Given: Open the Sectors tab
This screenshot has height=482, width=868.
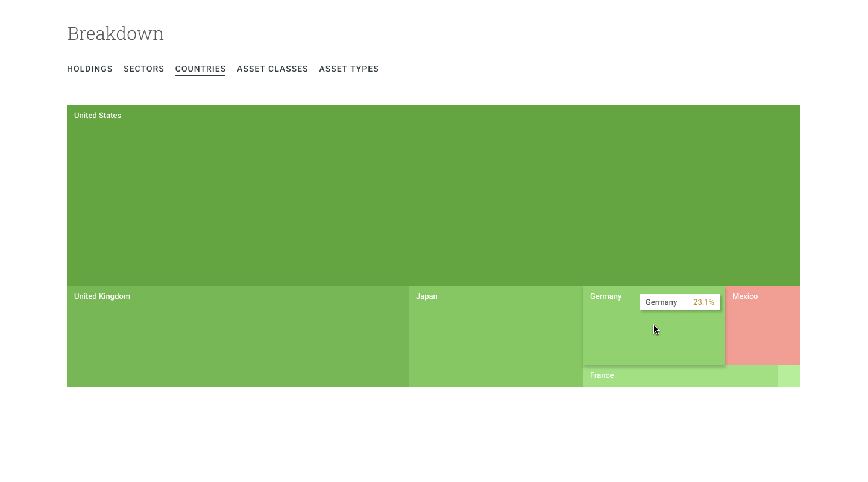Looking at the screenshot, I should pos(143,69).
